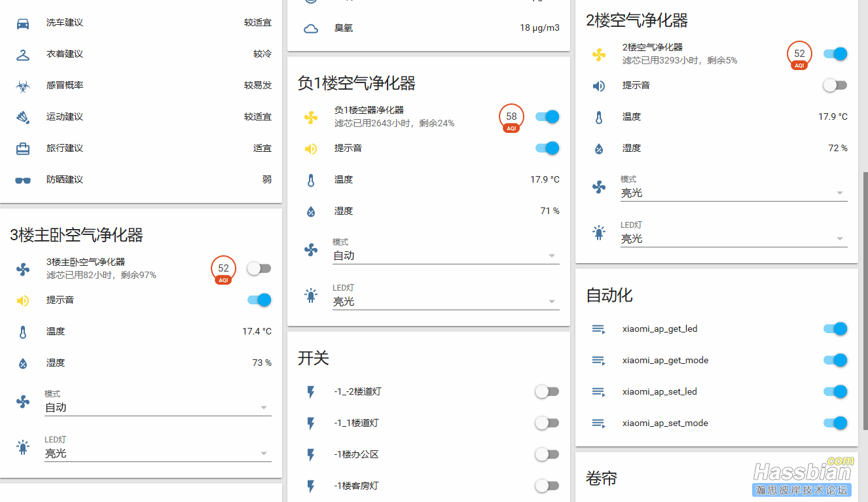This screenshot has height=502, width=868.
Task: Click automation icon beside xiaomi_ap_get_led
Action: pyautogui.click(x=599, y=329)
